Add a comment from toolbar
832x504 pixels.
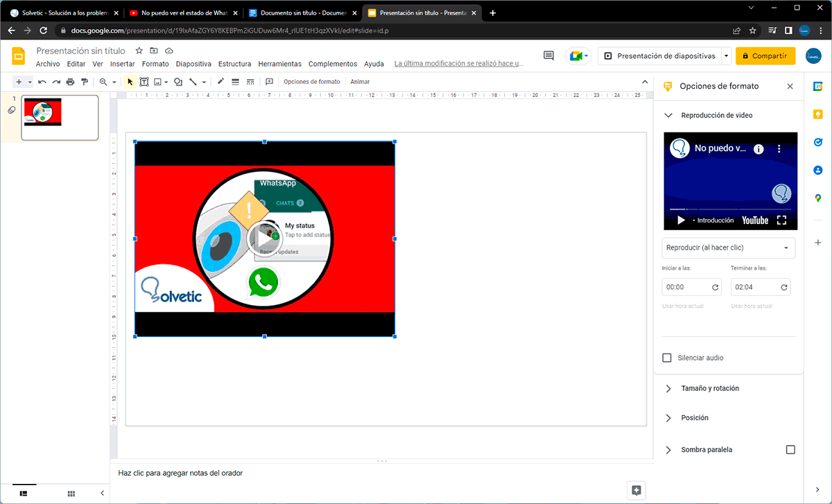(269, 82)
